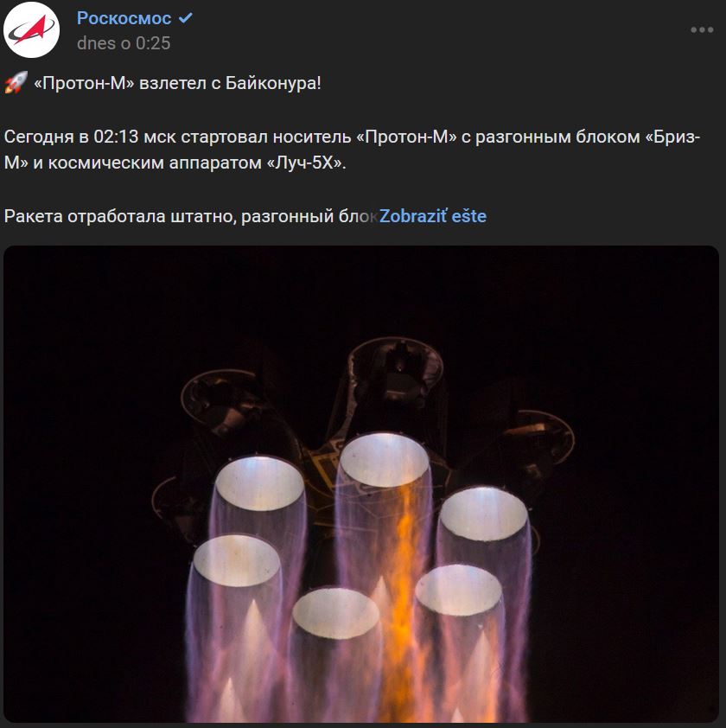Viewport: 726px width, 728px height.
Task: Open the three-dot post options menu
Action: pyautogui.click(x=702, y=30)
